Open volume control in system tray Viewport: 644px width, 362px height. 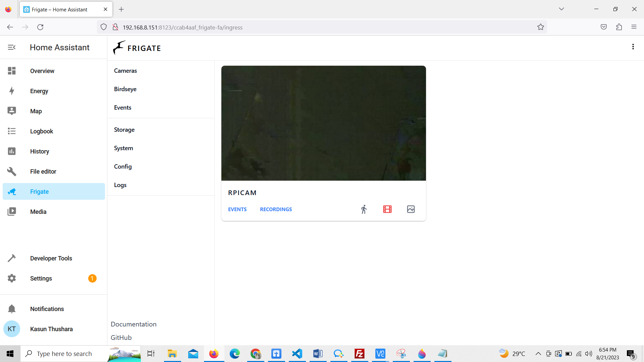[589, 354]
